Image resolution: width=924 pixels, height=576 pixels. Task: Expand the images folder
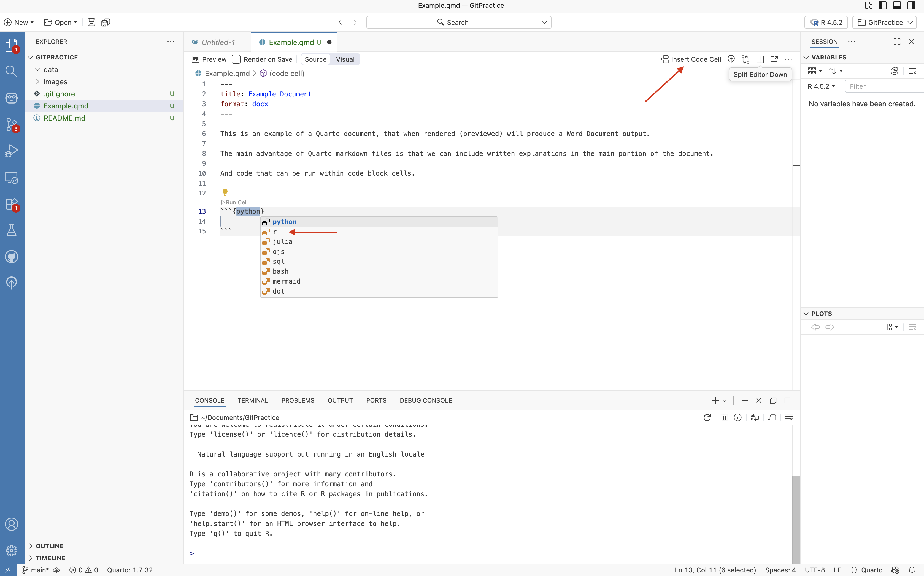55,81
